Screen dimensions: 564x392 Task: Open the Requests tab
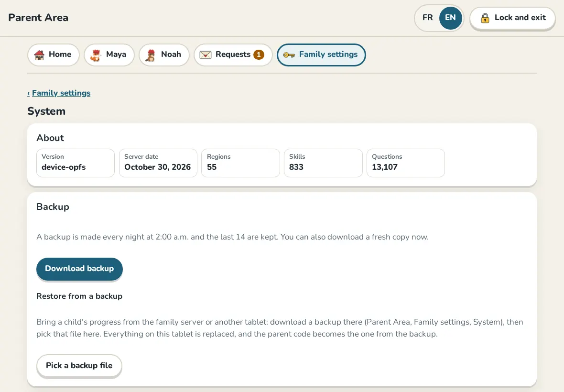pyautogui.click(x=233, y=54)
